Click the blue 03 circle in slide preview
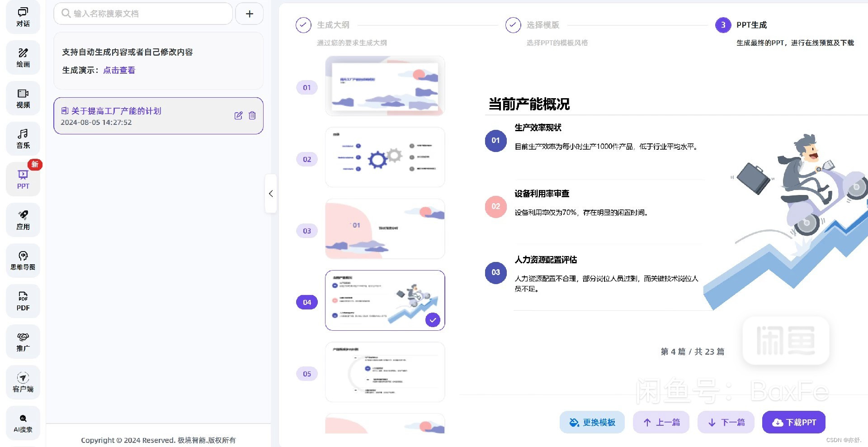 tap(495, 272)
